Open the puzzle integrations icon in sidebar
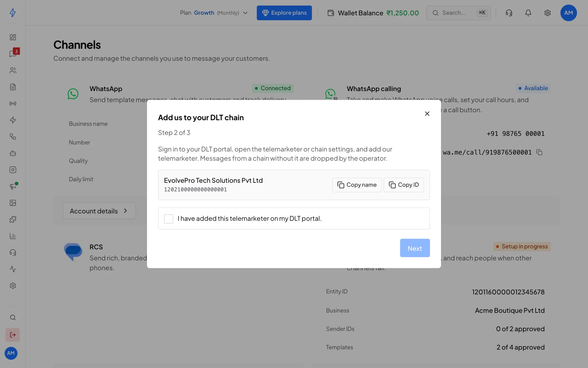588x368 pixels. tap(13, 219)
